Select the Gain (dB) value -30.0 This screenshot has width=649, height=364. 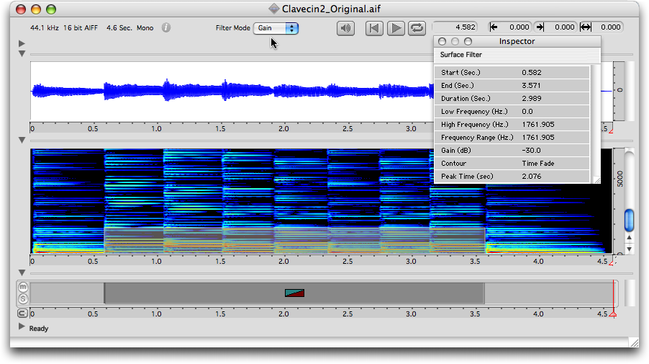point(531,150)
